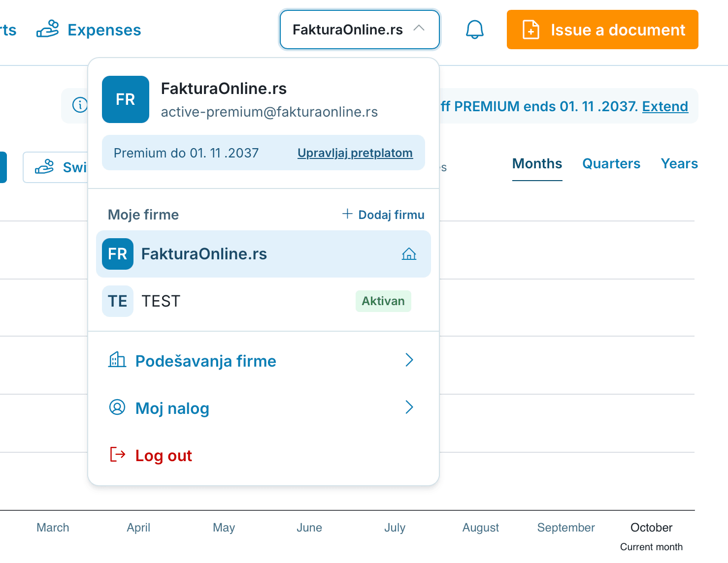
Task: Open Podešavanja firme menu item
Action: 264,360
